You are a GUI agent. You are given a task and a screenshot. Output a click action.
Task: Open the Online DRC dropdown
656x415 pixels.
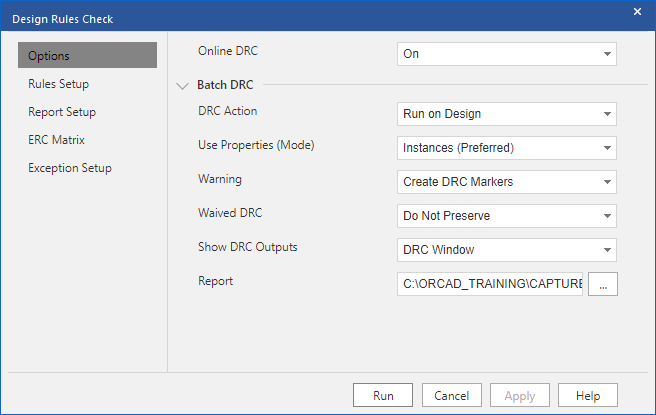(507, 54)
